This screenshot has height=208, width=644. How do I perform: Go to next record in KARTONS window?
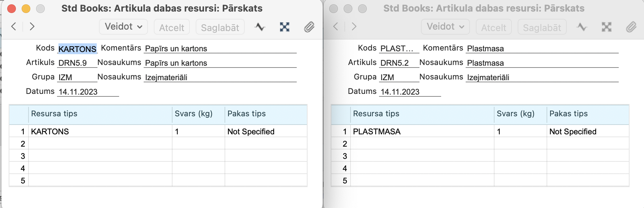coord(32,26)
